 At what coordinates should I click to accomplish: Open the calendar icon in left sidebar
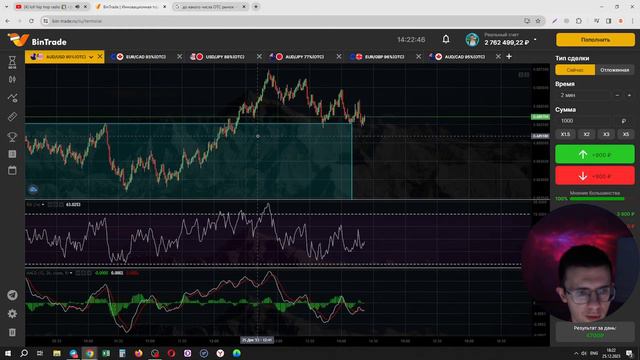tap(12, 171)
